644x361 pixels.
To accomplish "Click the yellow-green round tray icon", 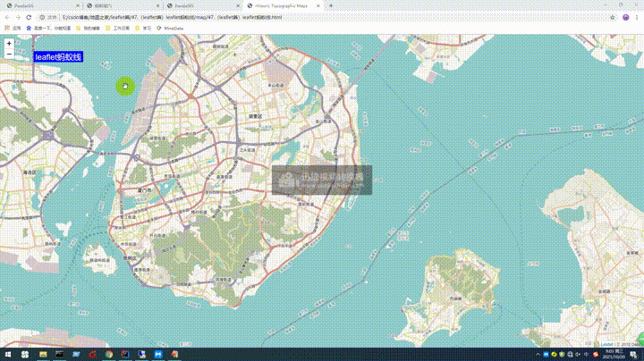I will pyautogui.click(x=554, y=355).
